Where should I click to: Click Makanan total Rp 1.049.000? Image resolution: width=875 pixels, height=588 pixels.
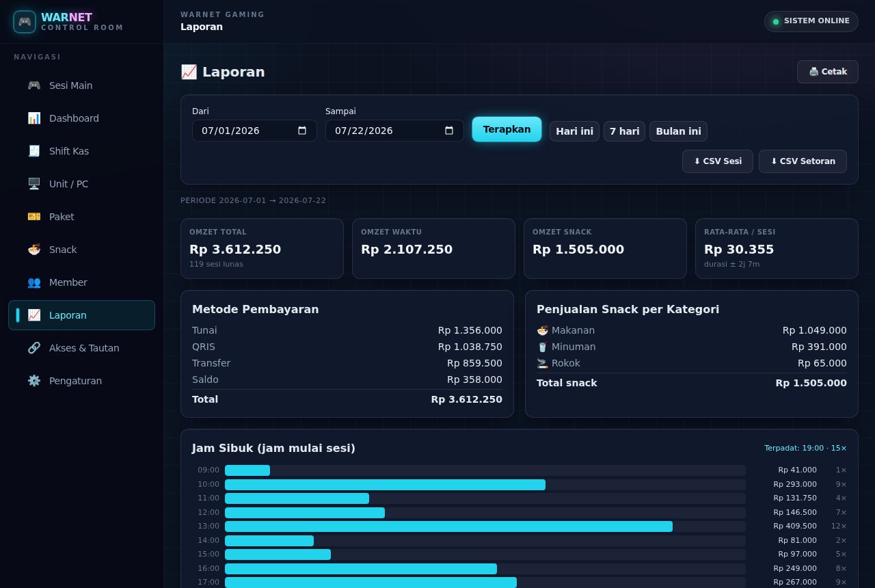(x=815, y=330)
